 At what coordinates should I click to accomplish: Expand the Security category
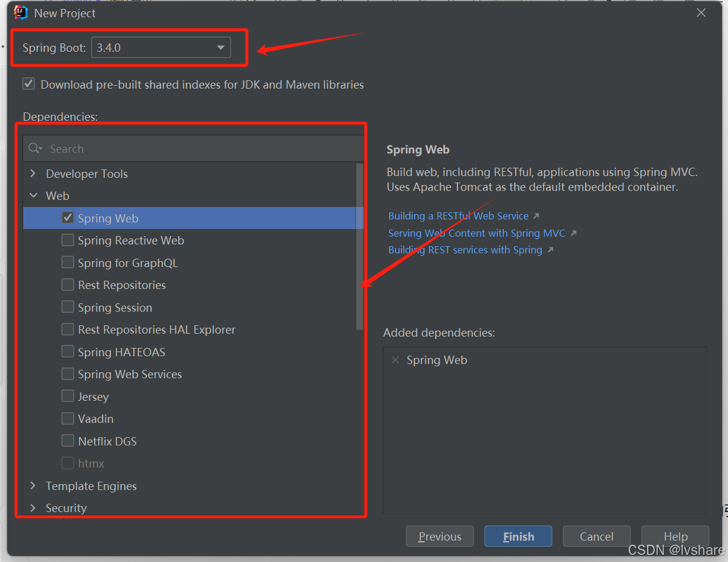click(33, 508)
